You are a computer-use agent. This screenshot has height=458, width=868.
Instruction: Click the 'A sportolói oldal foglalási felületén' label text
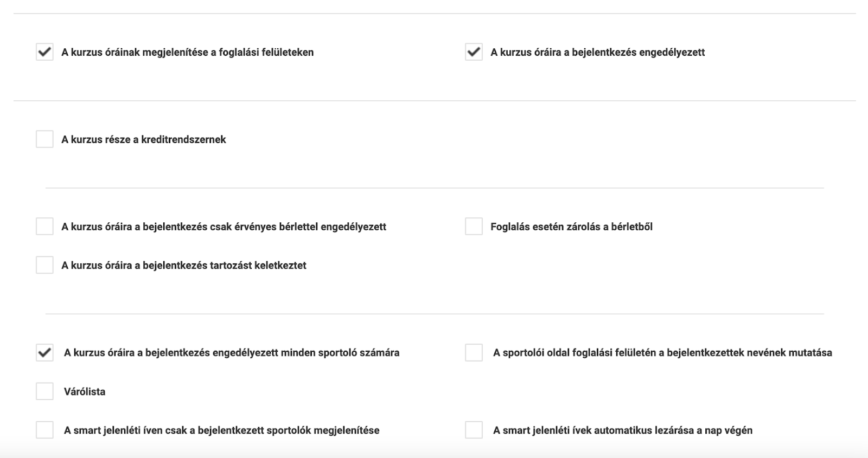pyautogui.click(x=662, y=353)
